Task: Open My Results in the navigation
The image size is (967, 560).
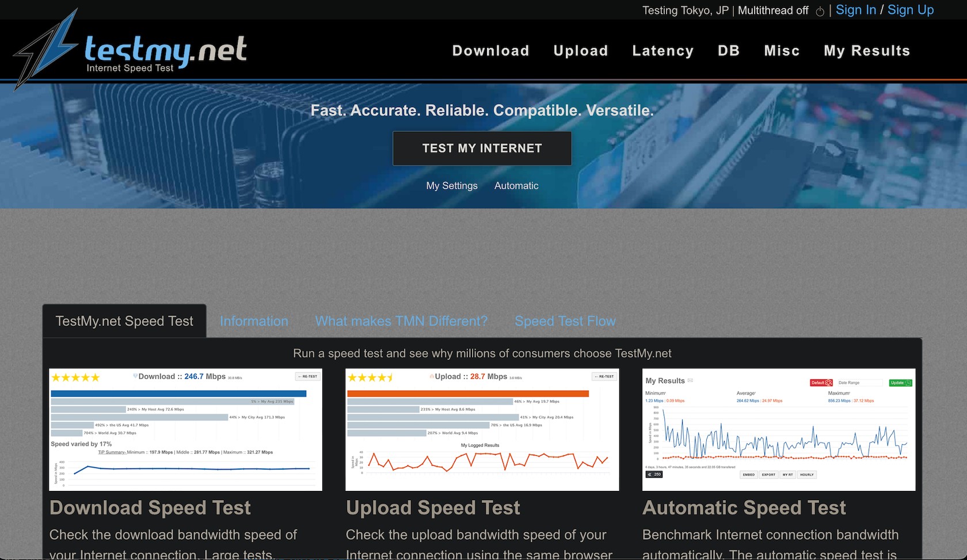Action: 866,51
